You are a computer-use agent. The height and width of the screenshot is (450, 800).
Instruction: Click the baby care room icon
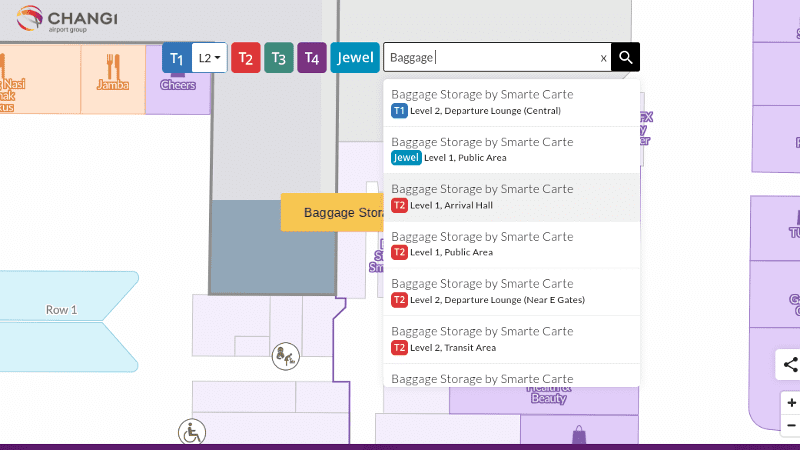click(286, 356)
